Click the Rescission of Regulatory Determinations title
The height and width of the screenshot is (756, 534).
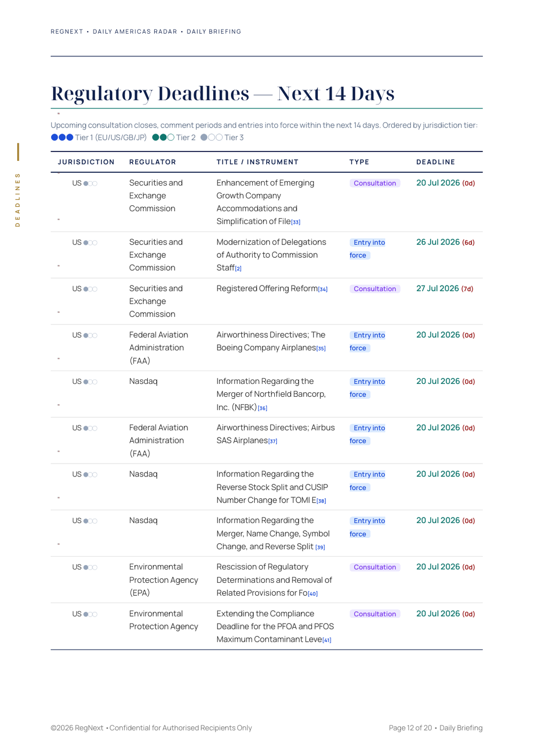coord(274,580)
